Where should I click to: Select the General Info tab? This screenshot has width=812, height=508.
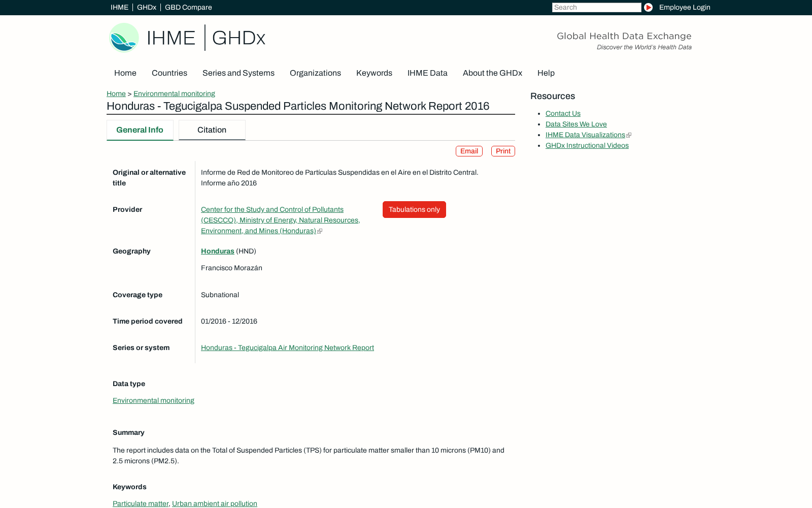[x=140, y=130]
